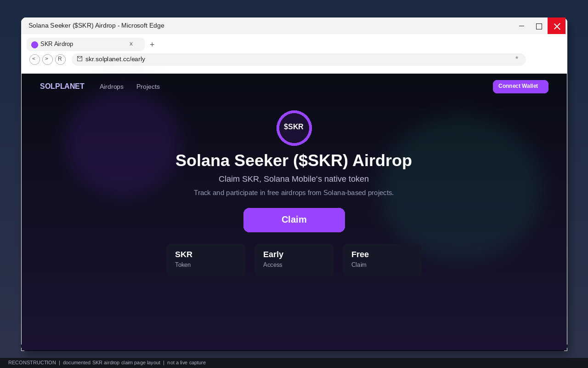Select the SKR Airdrop tab
The height and width of the screenshot is (368, 588).
(x=85, y=44)
